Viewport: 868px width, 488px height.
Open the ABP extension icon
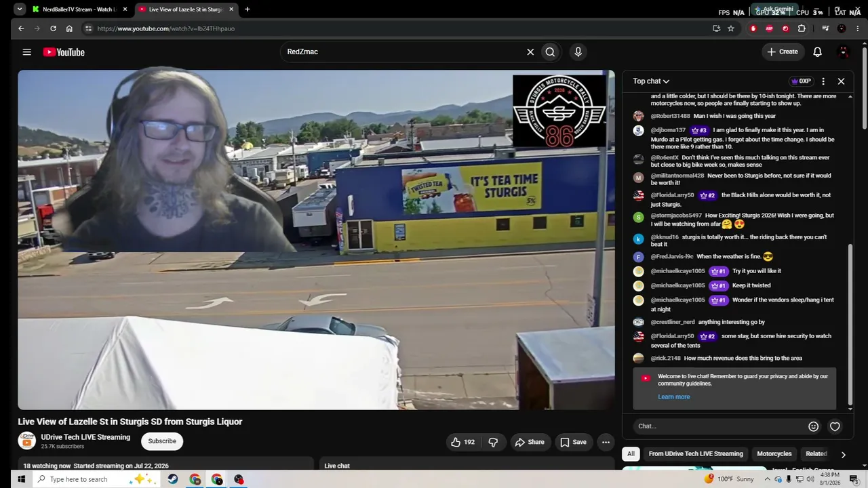[769, 28]
